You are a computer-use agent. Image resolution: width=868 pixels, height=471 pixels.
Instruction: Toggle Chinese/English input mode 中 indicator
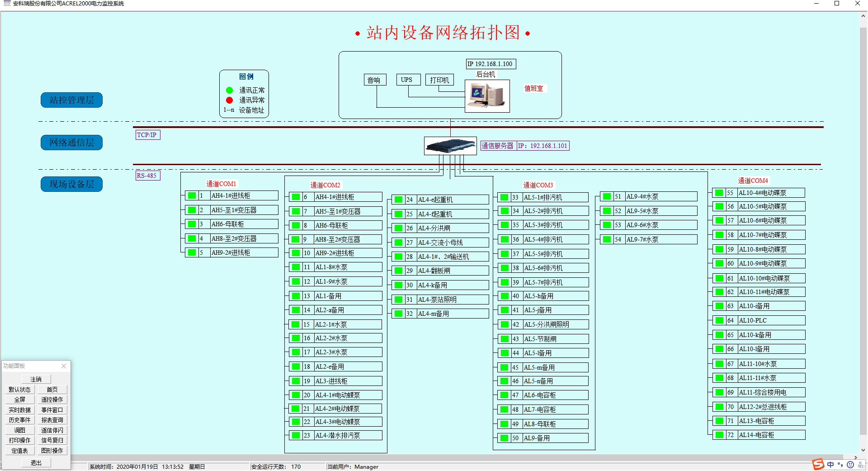830,465
